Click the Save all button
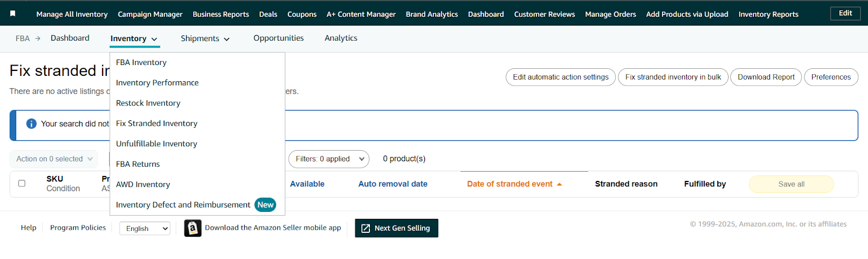868x259 pixels. click(x=792, y=184)
